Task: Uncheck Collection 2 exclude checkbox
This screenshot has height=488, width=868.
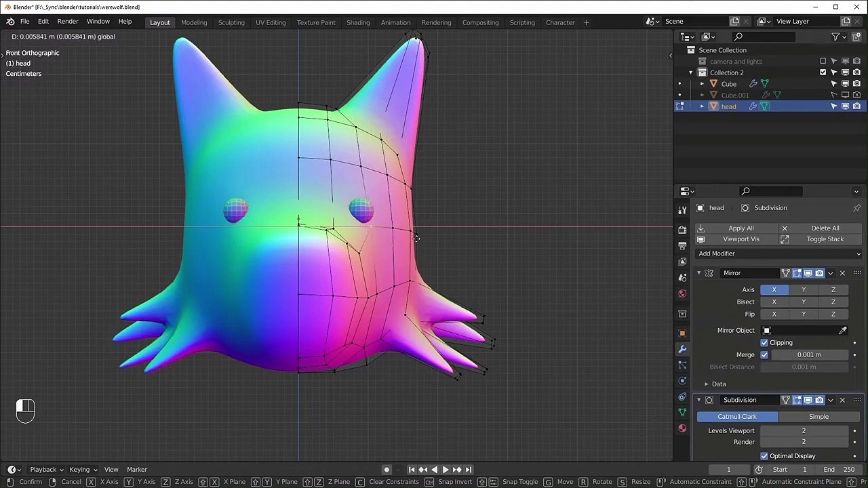Action: [x=823, y=73]
